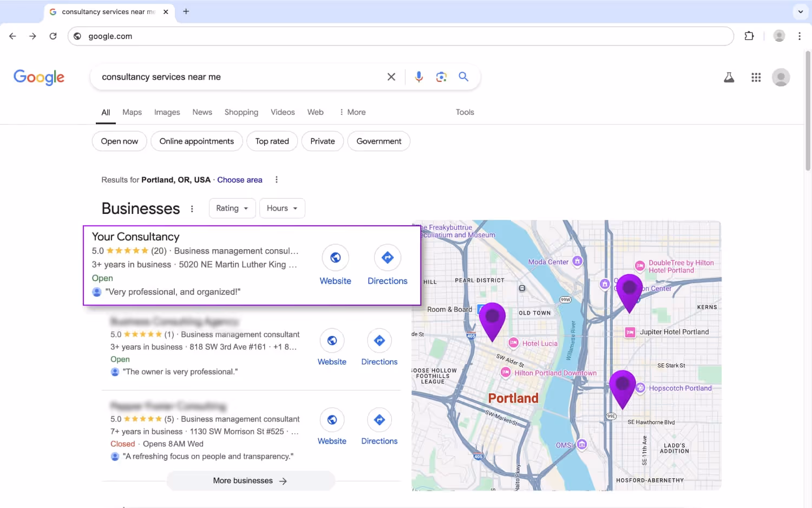Close the consultancy services tab
812x508 pixels.
166,11
